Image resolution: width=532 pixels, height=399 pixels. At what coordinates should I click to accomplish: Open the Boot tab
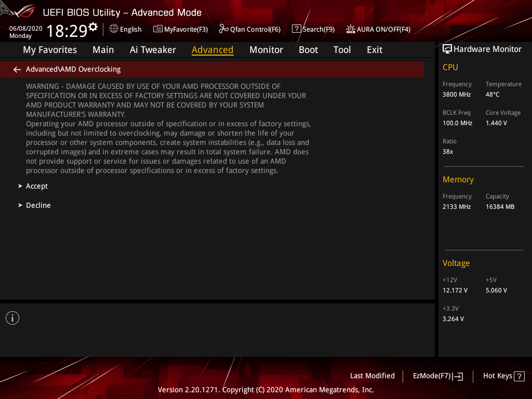pos(308,50)
